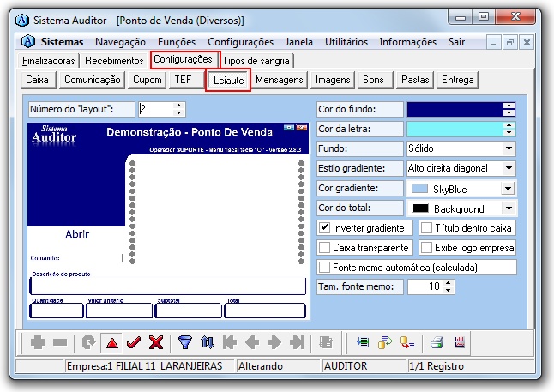Select the Comunicação sub-tab
The width and height of the screenshot is (554, 392).
coord(93,80)
